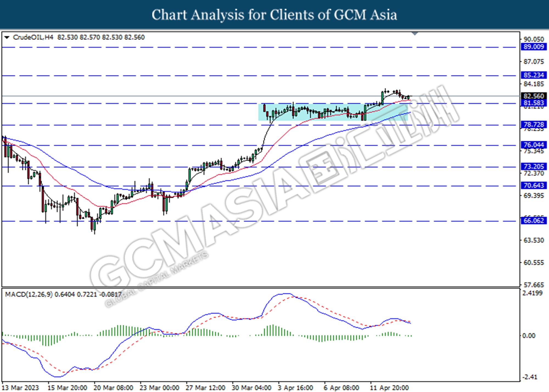Select the 81.583 price level label

click(x=534, y=103)
